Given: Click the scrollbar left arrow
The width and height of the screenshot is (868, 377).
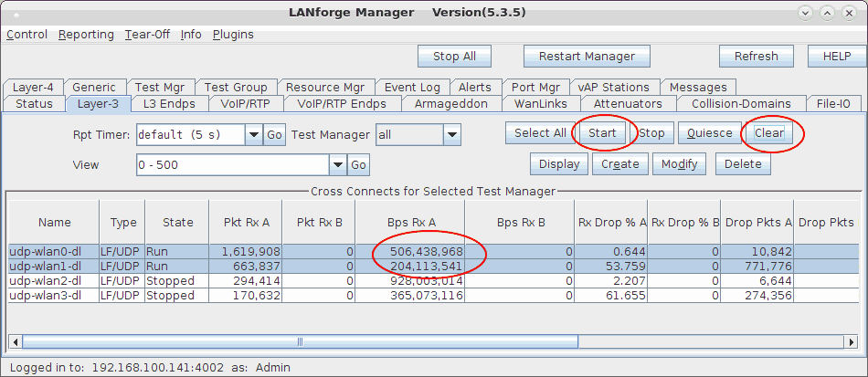Looking at the screenshot, I should (x=15, y=342).
